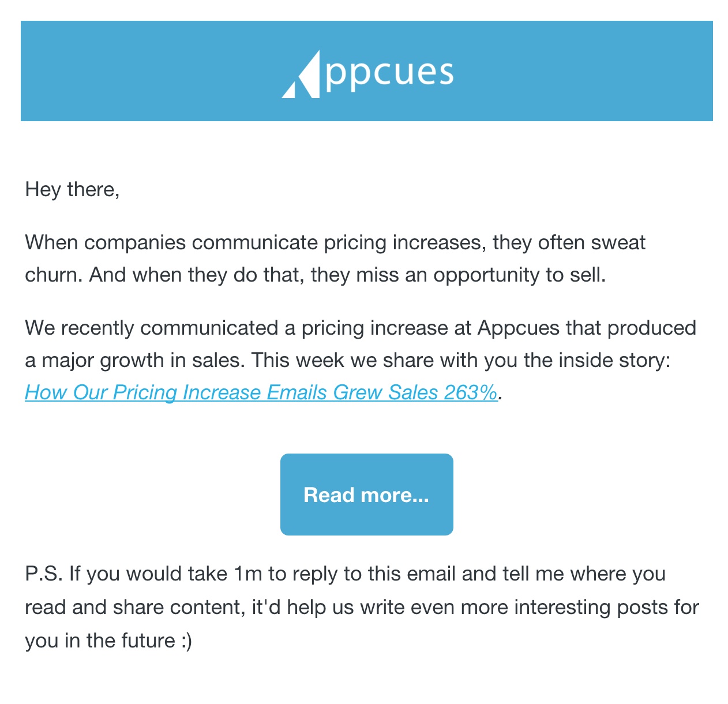Image resolution: width=728 pixels, height=704 pixels.
Task: Click the line starting 'read and share content'
Action: click(362, 608)
